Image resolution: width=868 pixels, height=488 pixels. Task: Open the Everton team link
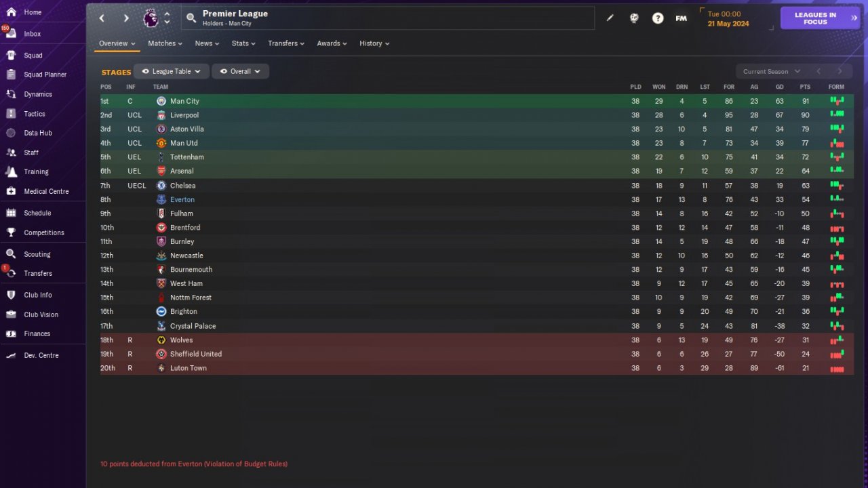coord(182,199)
